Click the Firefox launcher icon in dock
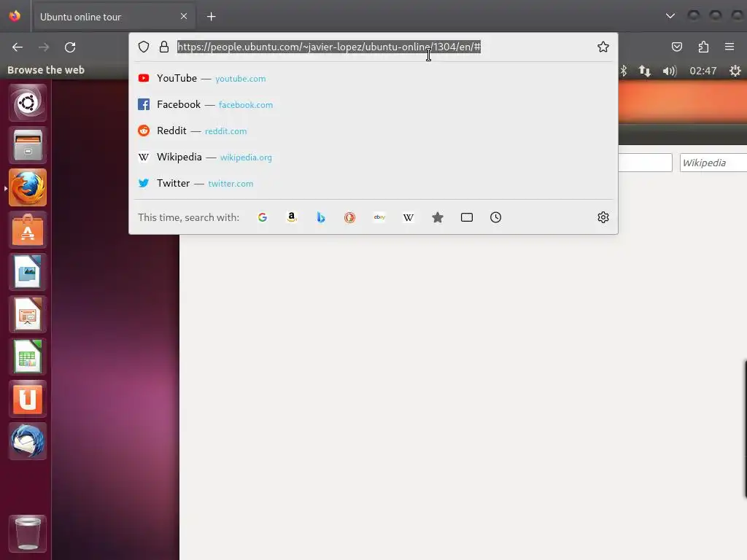 coord(28,187)
